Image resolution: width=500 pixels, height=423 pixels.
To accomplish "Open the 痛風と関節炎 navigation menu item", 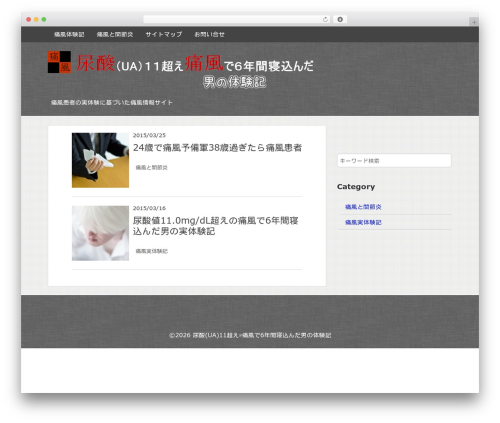I will pyautogui.click(x=115, y=34).
